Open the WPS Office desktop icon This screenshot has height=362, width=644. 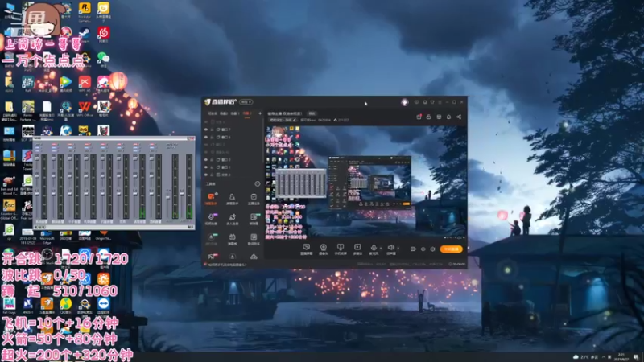[85, 109]
